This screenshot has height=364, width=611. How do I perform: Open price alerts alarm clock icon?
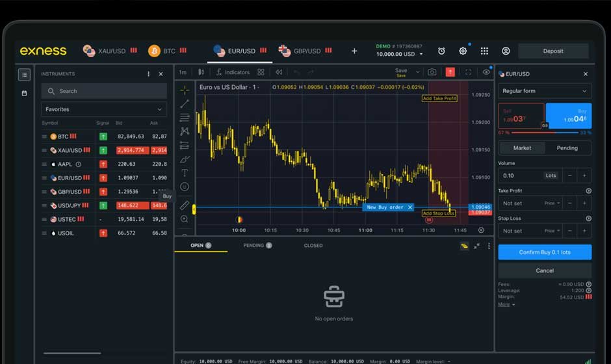point(441,51)
